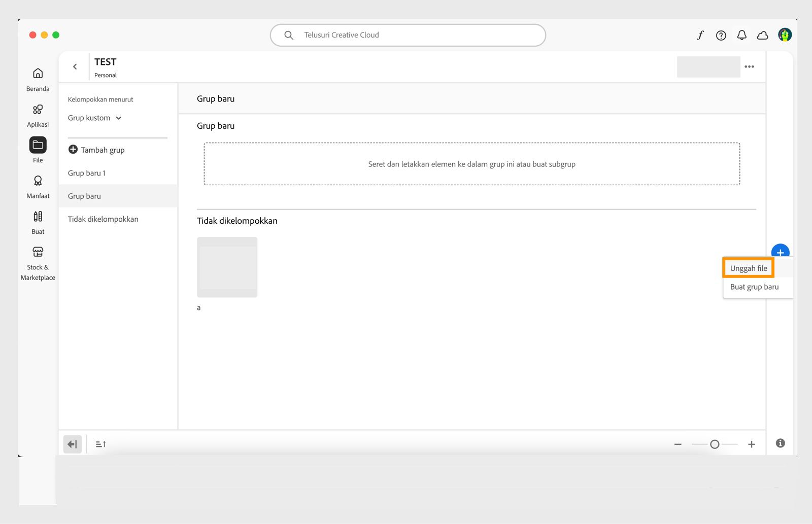The height and width of the screenshot is (524, 812).
Task: Open the thumbnail of file a
Action: pos(227,267)
